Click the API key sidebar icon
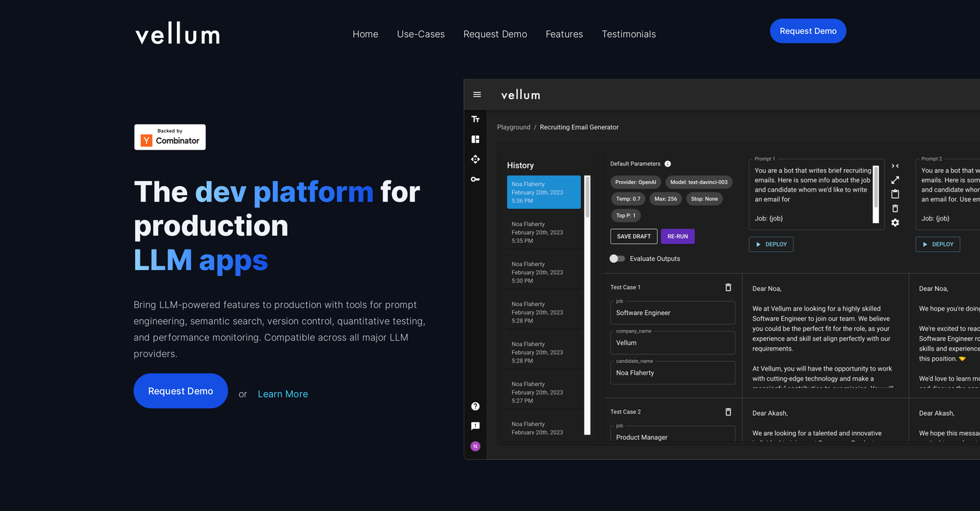The width and height of the screenshot is (980, 511). click(x=475, y=179)
